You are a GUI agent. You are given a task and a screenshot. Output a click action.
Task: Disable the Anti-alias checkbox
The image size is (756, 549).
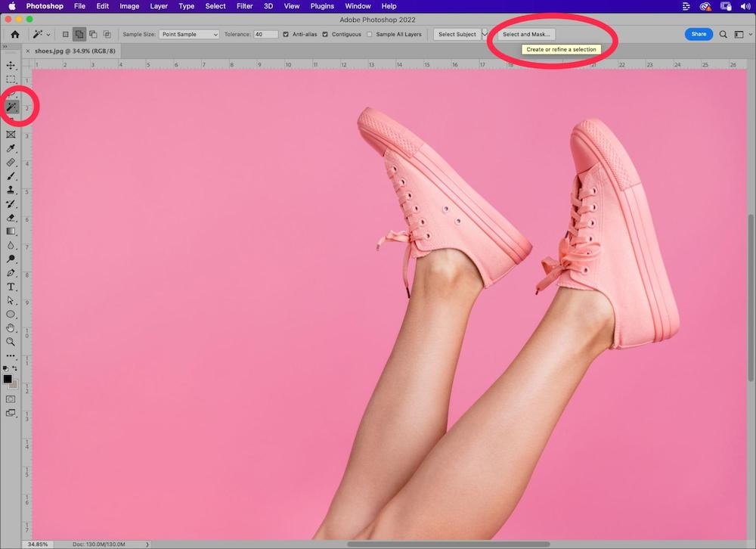286,34
